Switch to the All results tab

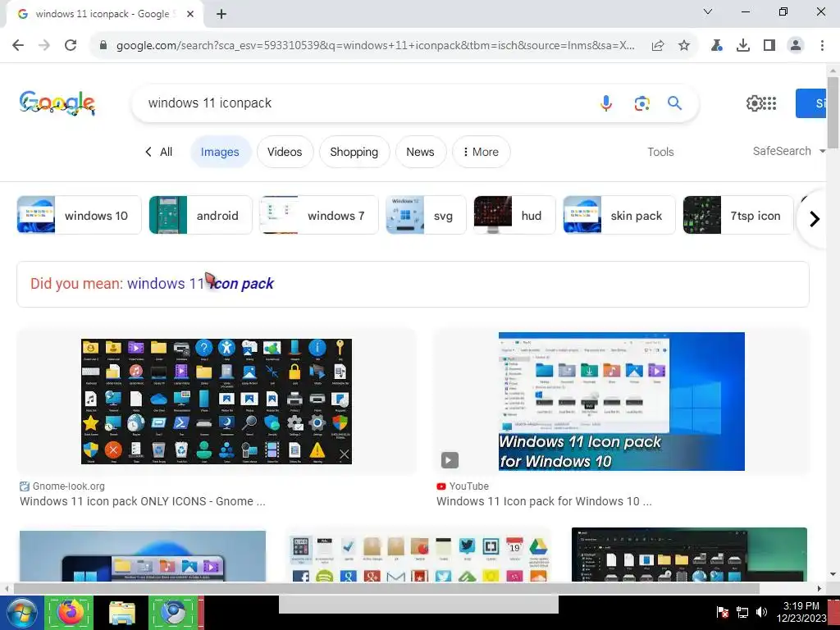coord(158,152)
